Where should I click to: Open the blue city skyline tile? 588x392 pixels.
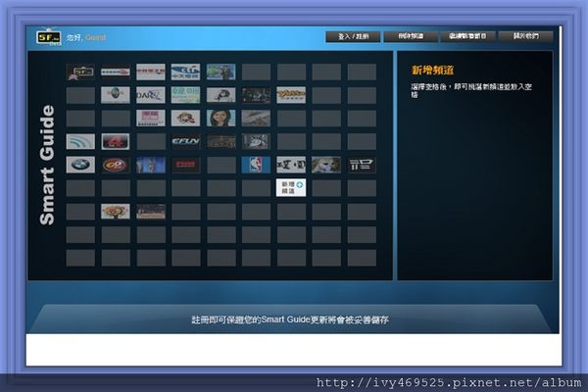point(150,165)
